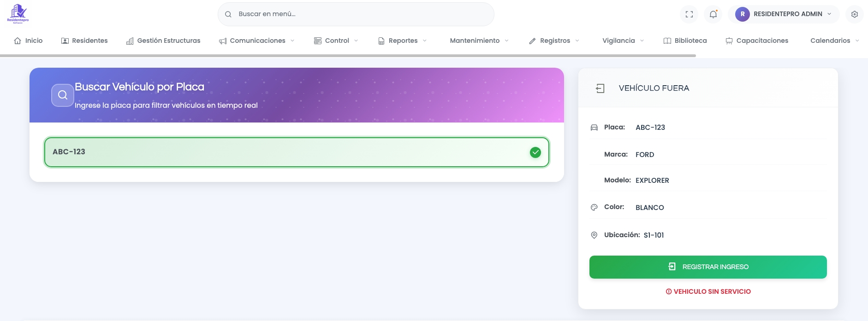Click the VEHICULO SIN SERVICIO warning link
The height and width of the screenshot is (321, 868).
click(x=708, y=292)
